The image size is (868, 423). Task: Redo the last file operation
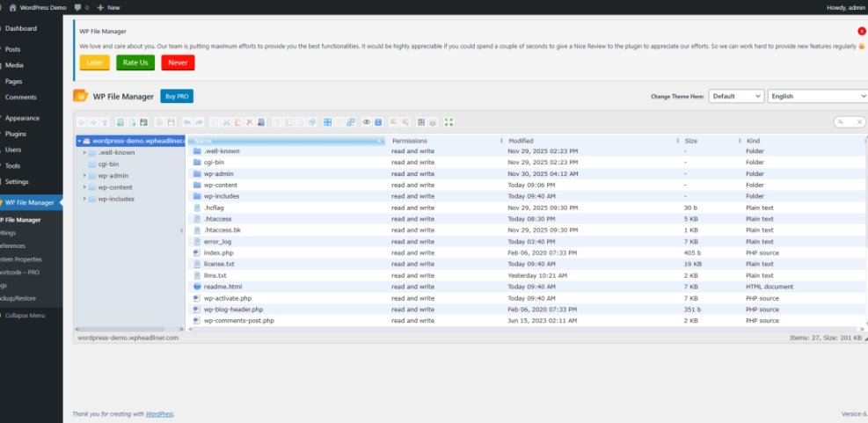point(200,122)
